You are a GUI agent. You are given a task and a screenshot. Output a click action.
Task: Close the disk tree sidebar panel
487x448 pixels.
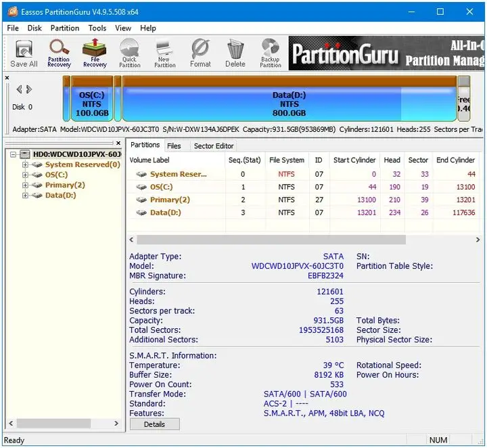[118, 143]
